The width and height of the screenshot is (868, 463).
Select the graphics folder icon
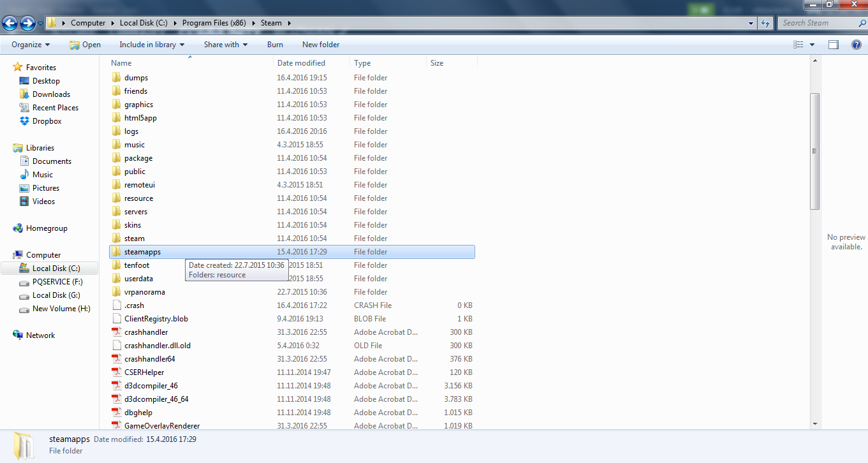tap(116, 105)
